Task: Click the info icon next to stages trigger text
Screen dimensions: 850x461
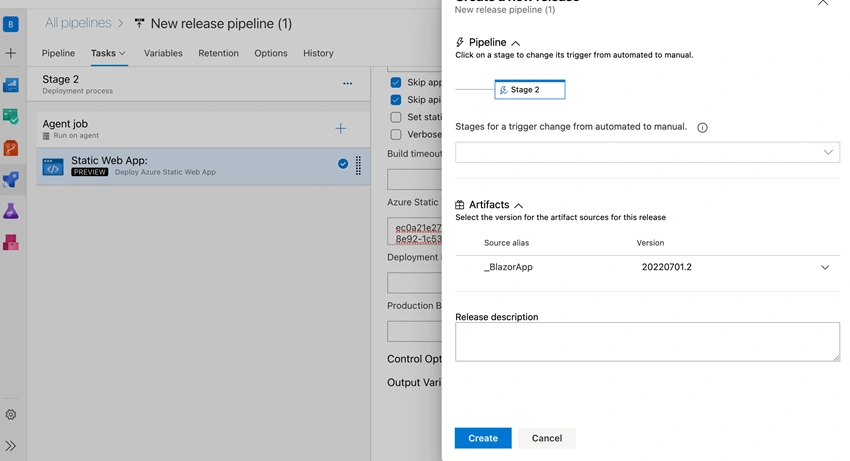Action: tap(702, 127)
